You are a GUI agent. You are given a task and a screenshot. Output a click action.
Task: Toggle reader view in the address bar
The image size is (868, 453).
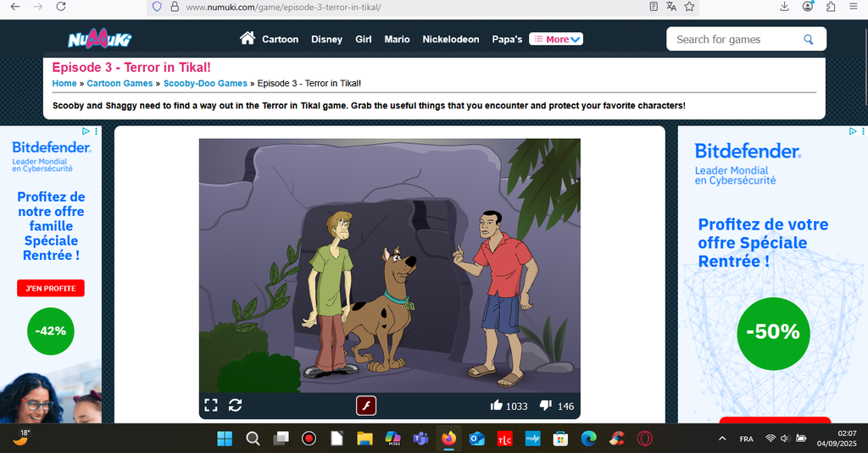point(654,7)
